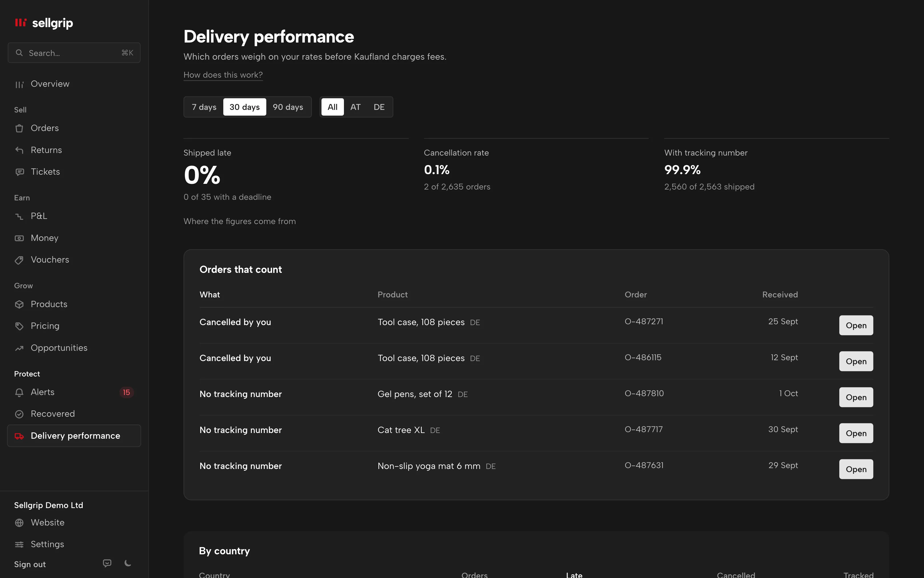Screen dimensions: 924x578
Task: Click the Pricing label icon
Action: tap(19, 326)
